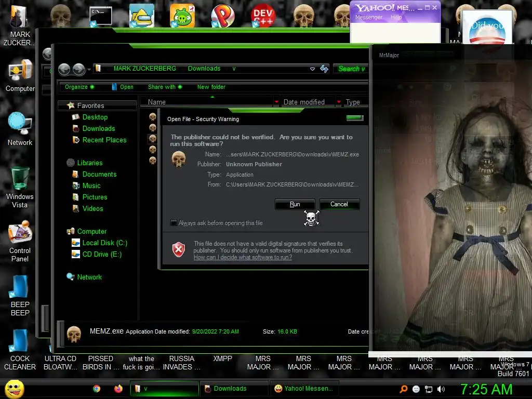Select Recent Places under Favorites

pyautogui.click(x=104, y=140)
